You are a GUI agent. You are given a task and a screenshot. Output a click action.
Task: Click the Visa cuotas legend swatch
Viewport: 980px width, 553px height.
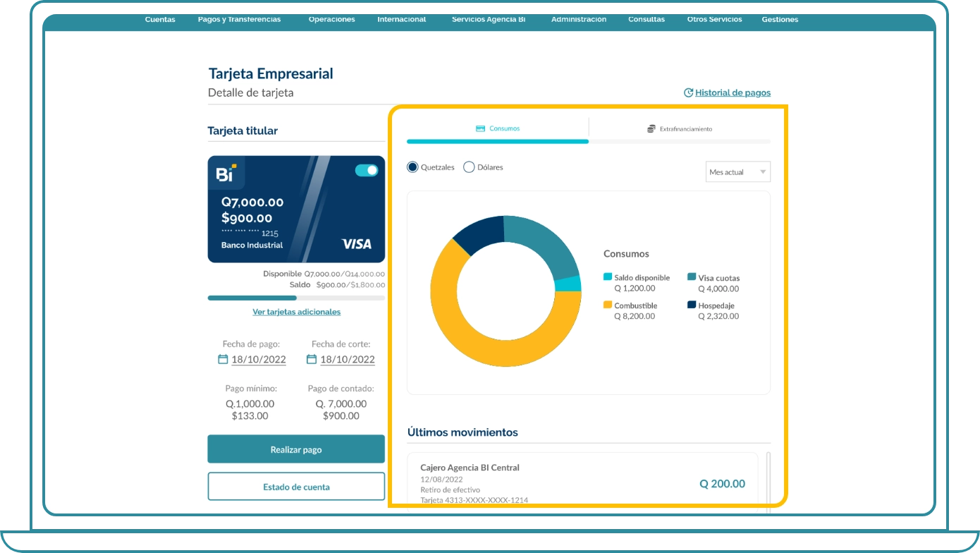692,277
